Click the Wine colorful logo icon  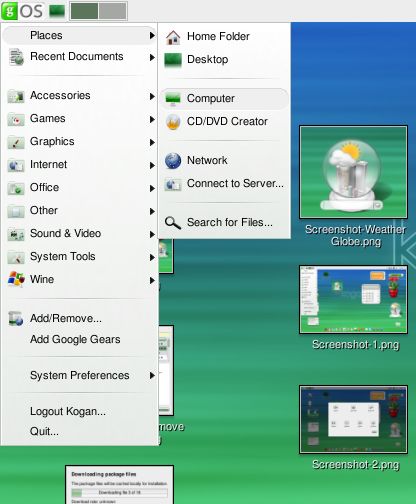16,279
